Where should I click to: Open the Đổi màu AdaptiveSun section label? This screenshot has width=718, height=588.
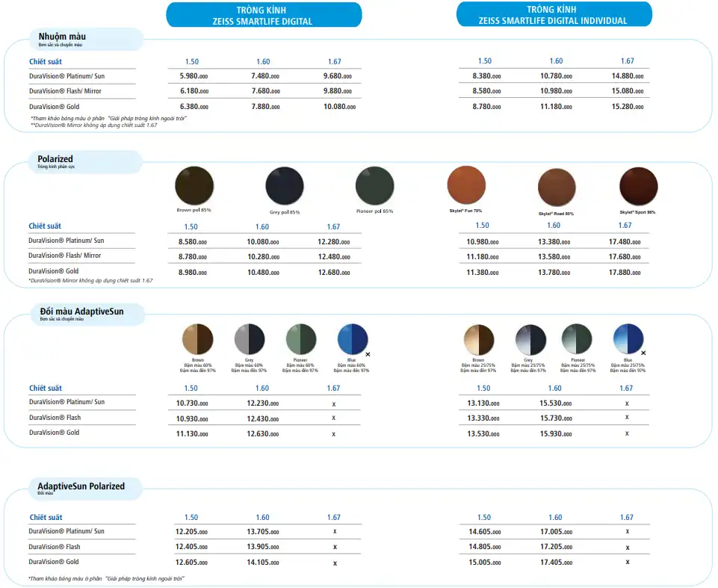click(x=88, y=314)
